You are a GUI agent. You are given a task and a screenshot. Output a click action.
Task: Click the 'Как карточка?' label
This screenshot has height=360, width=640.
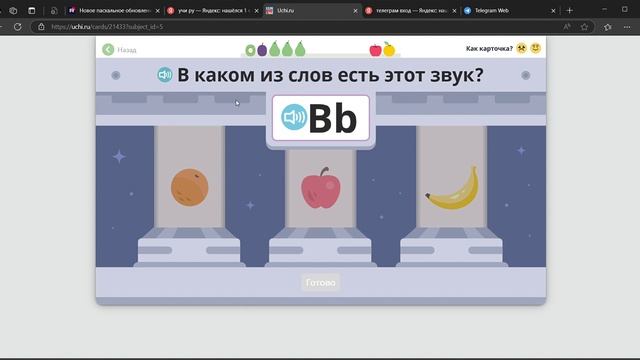489,49
